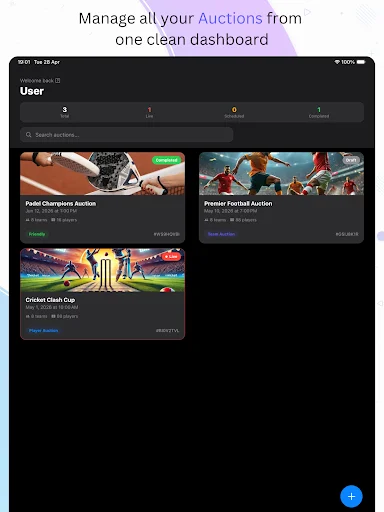Image resolution: width=384 pixels, height=512 pixels.
Task: Click the word Auctions in the headline
Action: 230,18
